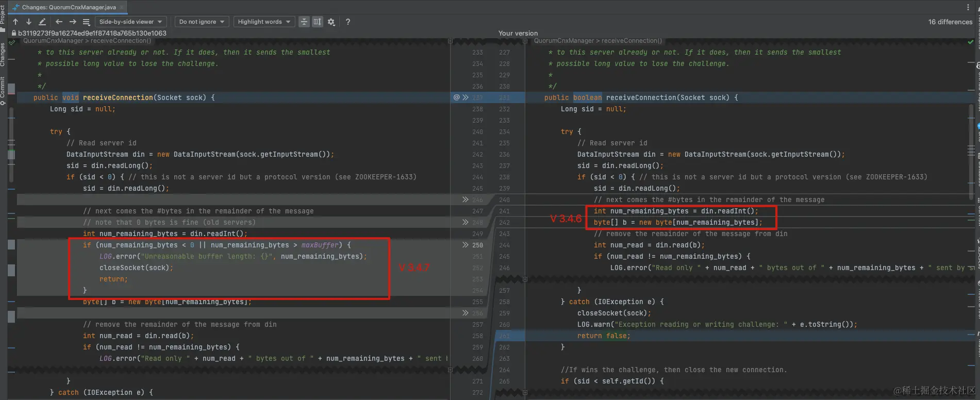Click left line number 250 in gutter

477,245
